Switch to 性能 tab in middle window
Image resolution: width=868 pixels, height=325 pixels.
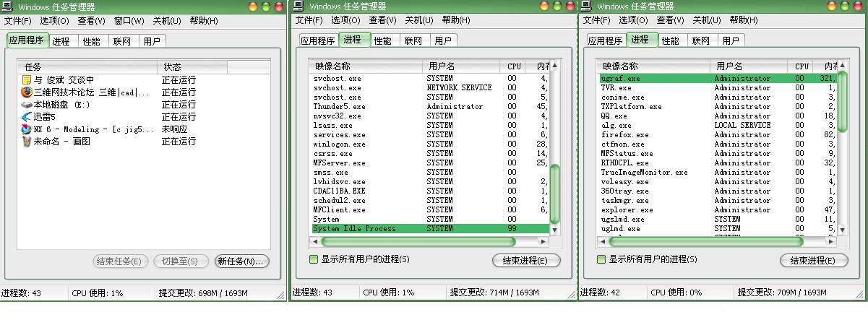382,40
